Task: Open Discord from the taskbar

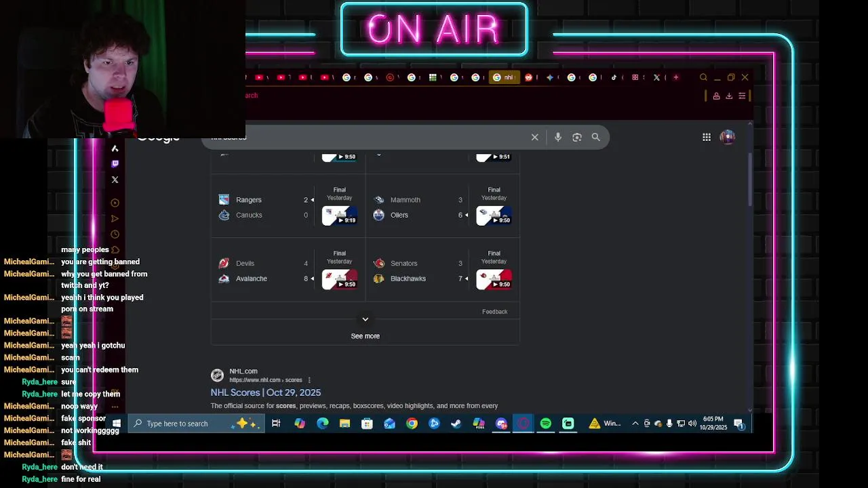Action: (501, 424)
